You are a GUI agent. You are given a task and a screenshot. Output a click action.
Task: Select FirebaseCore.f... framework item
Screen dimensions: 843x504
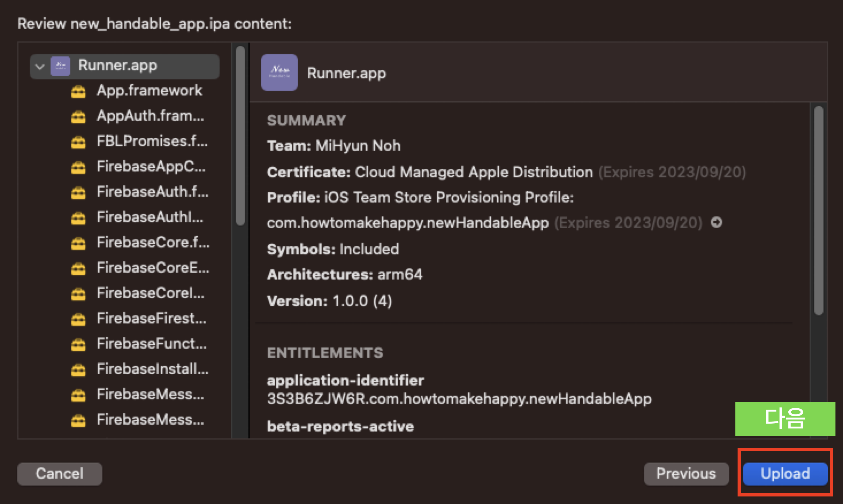[153, 243]
